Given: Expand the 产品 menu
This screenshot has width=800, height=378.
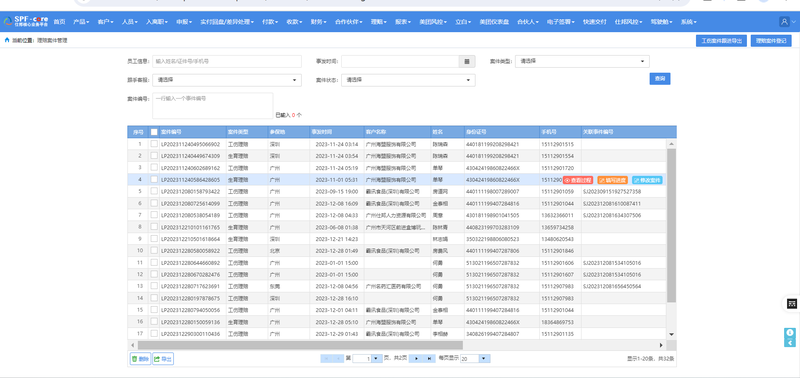Looking at the screenshot, I should coord(81,22).
